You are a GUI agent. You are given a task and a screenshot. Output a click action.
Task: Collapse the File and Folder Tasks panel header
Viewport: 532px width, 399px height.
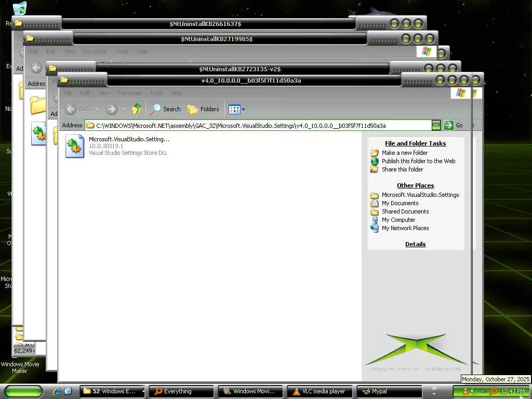pyautogui.click(x=415, y=143)
